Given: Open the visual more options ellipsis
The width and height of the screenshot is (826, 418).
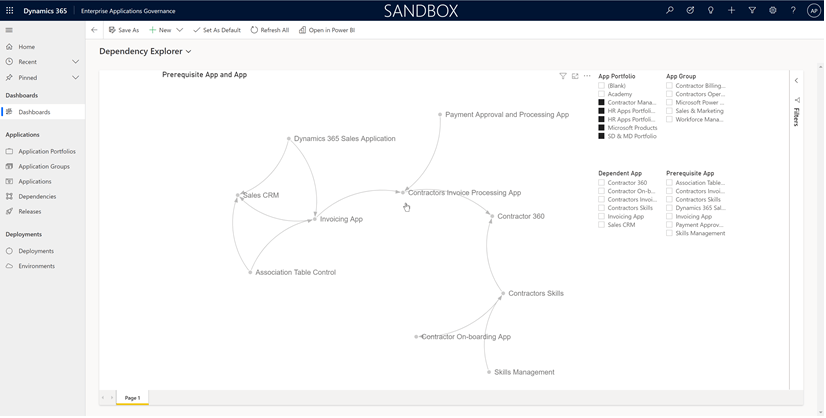Looking at the screenshot, I should 587,76.
